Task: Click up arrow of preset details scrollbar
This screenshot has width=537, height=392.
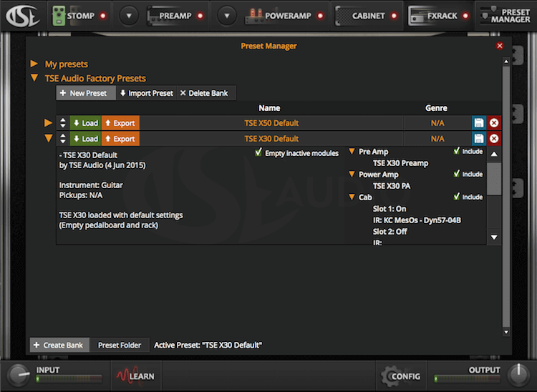Action: point(494,155)
